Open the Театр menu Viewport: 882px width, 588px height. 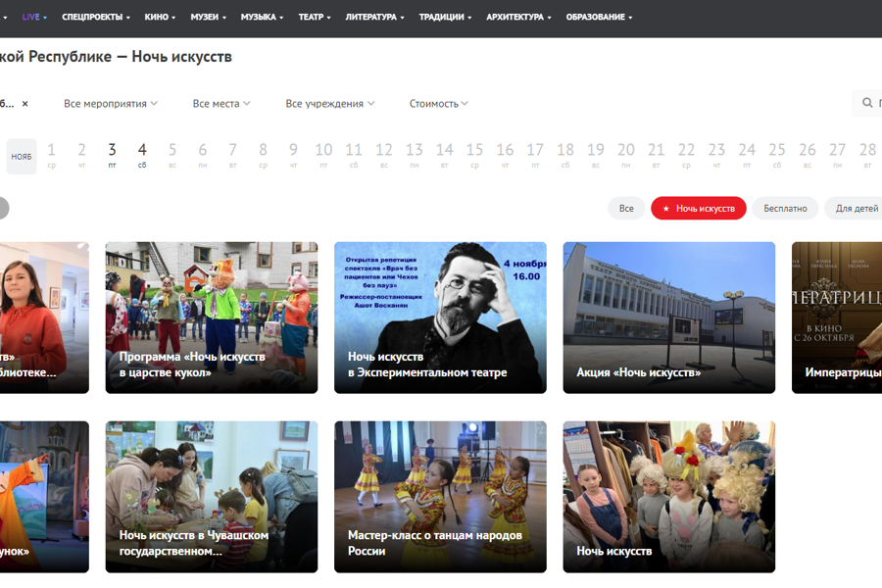tap(315, 17)
